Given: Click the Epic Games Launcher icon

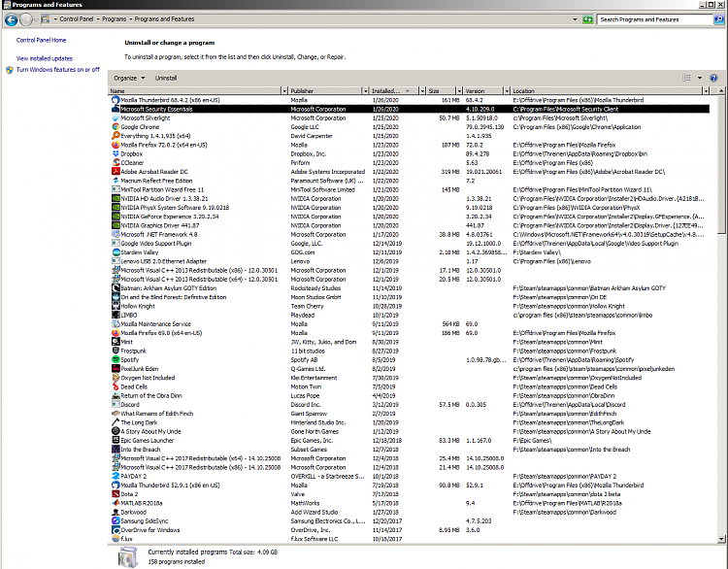Looking at the screenshot, I should pyautogui.click(x=116, y=440).
